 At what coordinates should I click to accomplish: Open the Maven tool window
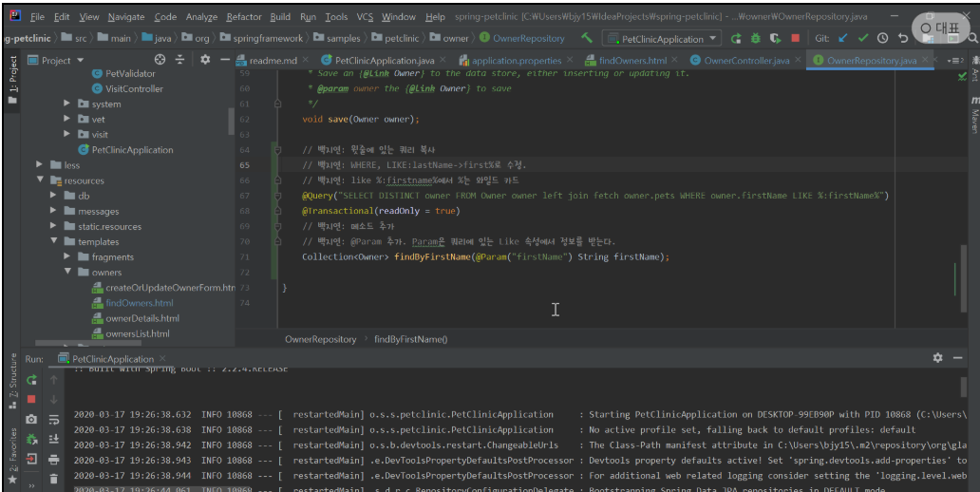[973, 114]
